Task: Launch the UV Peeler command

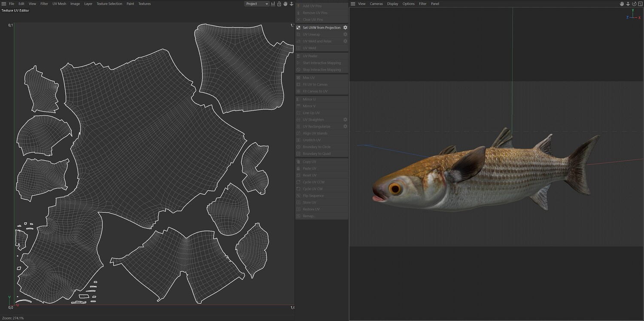Action: (x=322, y=56)
